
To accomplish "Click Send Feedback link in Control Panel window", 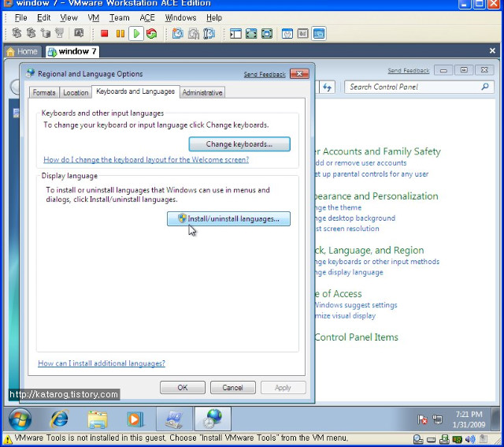I will [408, 70].
